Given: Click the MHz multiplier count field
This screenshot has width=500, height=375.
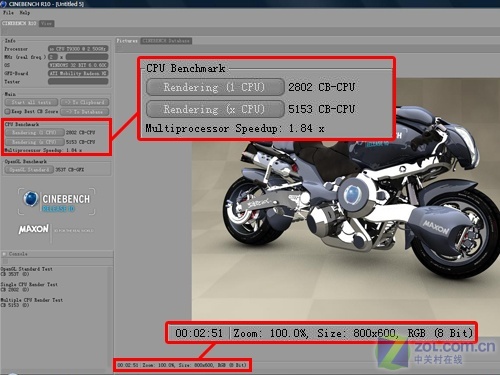Looking at the screenshot, I should click(53, 57).
